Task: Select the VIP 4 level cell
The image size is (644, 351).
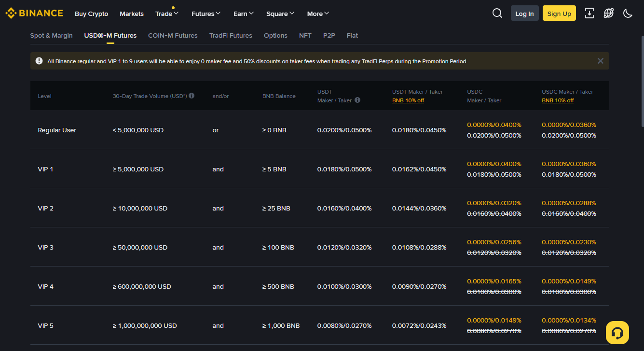Action: pos(46,286)
